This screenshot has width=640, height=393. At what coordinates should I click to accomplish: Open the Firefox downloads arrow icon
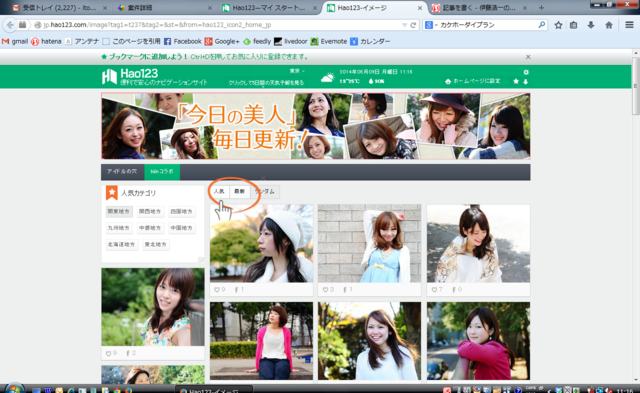tap(591, 25)
